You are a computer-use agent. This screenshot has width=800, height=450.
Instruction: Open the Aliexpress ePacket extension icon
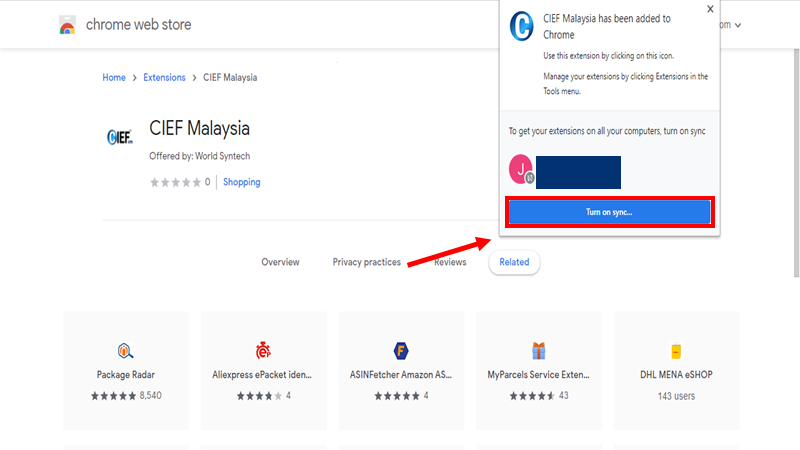coord(263,351)
